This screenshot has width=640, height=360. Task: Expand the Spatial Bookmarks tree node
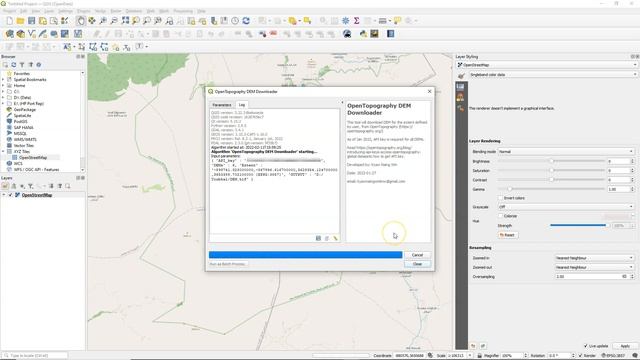click(3, 80)
